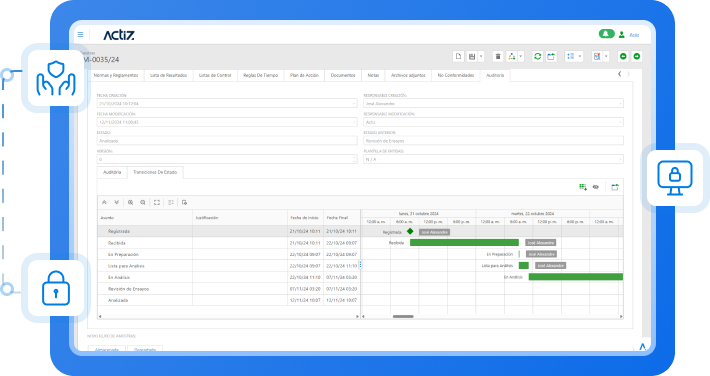
Task: Expand the Responsable Modificación dropdown
Action: [x=620, y=122]
